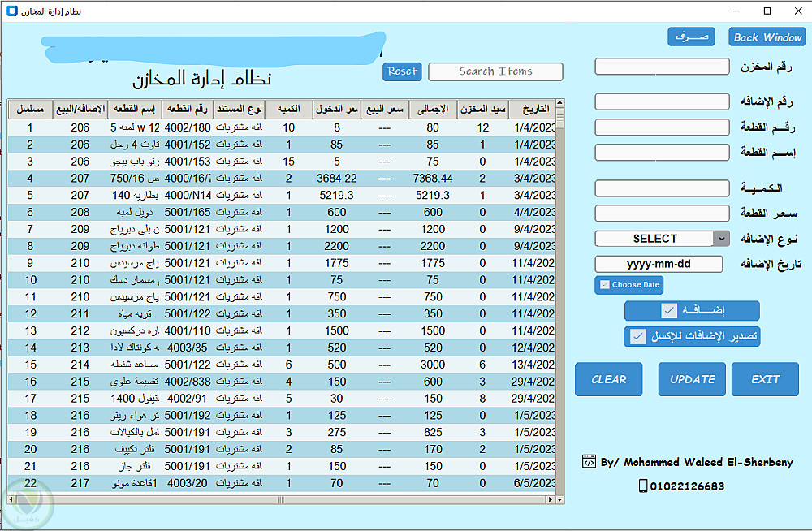Select row 2 with part number 4001/152

click(282, 145)
